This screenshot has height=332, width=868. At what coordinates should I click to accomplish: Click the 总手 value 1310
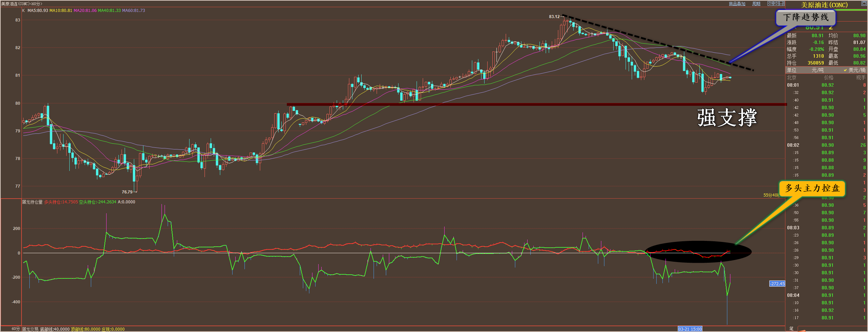[818, 56]
